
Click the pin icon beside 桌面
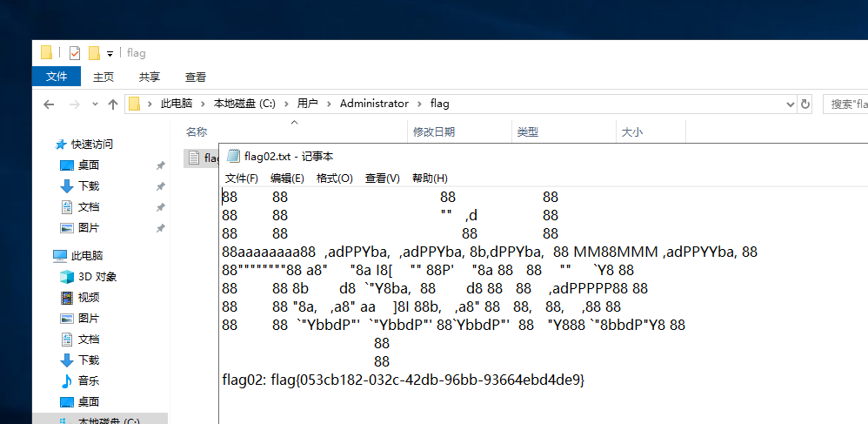[x=161, y=165]
